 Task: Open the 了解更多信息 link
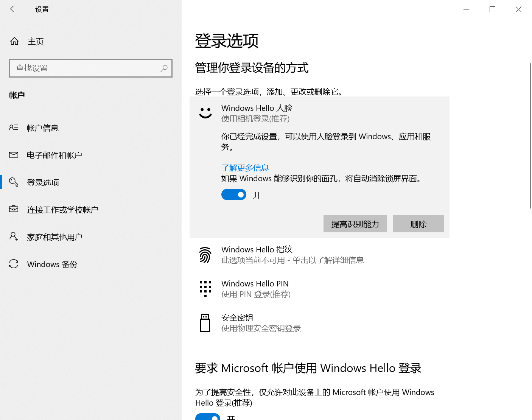(x=245, y=168)
